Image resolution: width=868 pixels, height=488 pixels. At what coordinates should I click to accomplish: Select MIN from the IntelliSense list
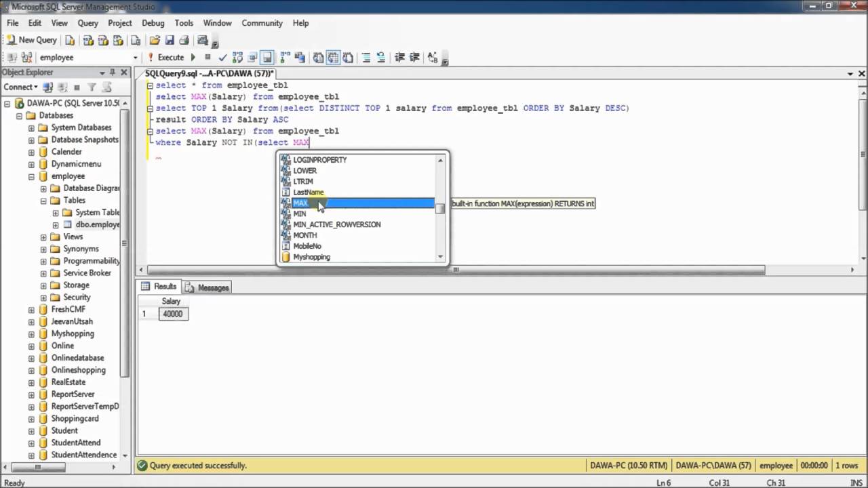pos(300,213)
